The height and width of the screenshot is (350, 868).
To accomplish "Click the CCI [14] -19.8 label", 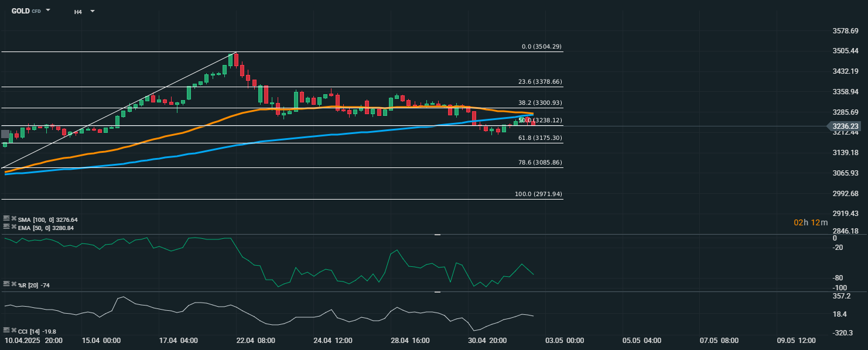I will [x=37, y=331].
